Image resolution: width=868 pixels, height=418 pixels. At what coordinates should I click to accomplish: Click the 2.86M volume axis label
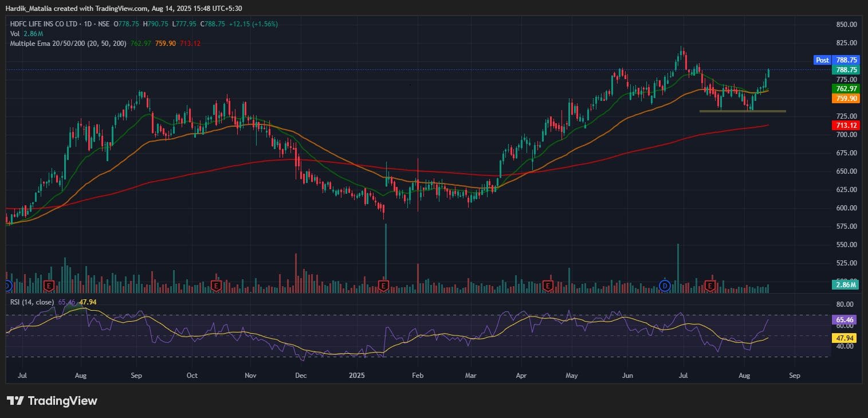[x=846, y=285]
